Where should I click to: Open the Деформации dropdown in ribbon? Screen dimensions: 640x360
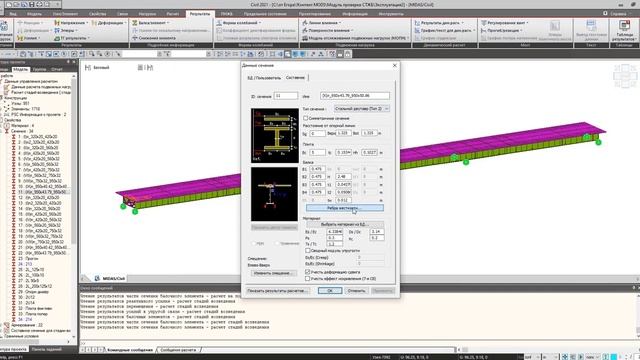[109, 23]
